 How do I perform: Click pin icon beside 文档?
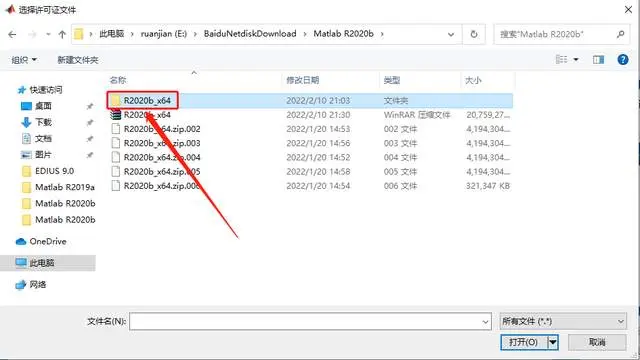pos(90,139)
